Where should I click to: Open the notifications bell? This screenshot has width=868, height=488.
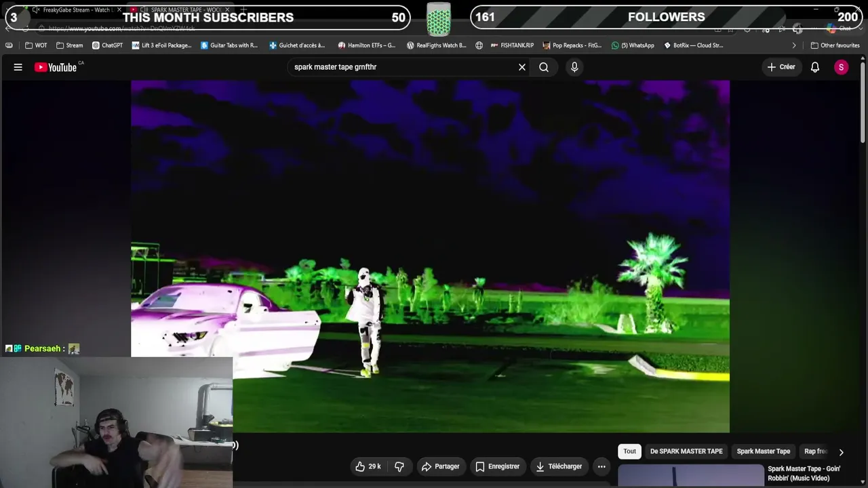[815, 67]
